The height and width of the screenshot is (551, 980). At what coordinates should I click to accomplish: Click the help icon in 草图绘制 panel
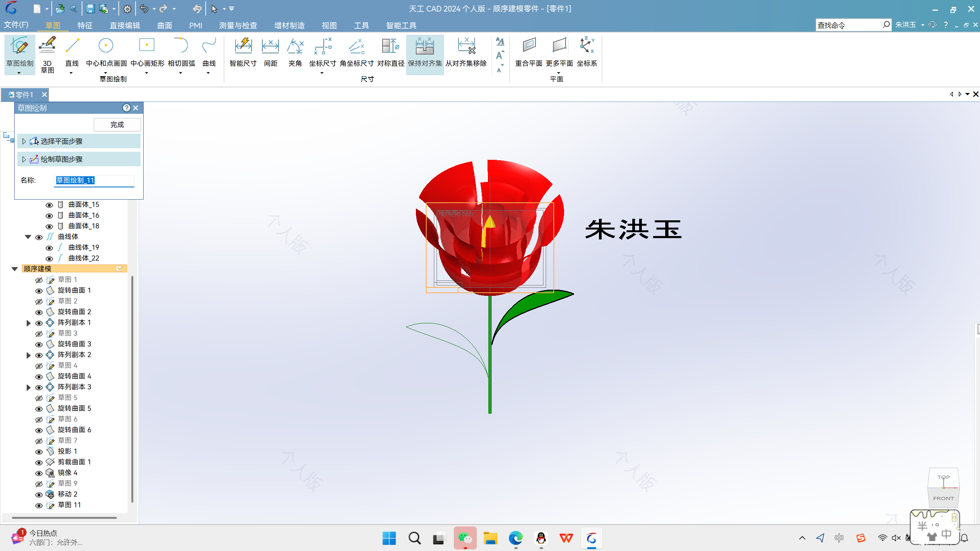126,108
